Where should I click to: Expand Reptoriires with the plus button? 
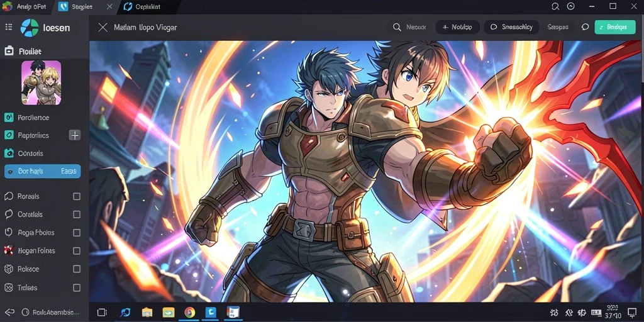[75, 135]
